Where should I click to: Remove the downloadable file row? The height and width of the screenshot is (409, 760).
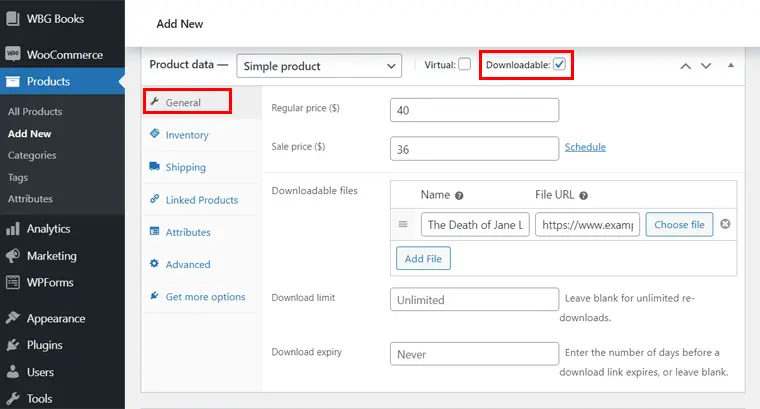click(725, 224)
